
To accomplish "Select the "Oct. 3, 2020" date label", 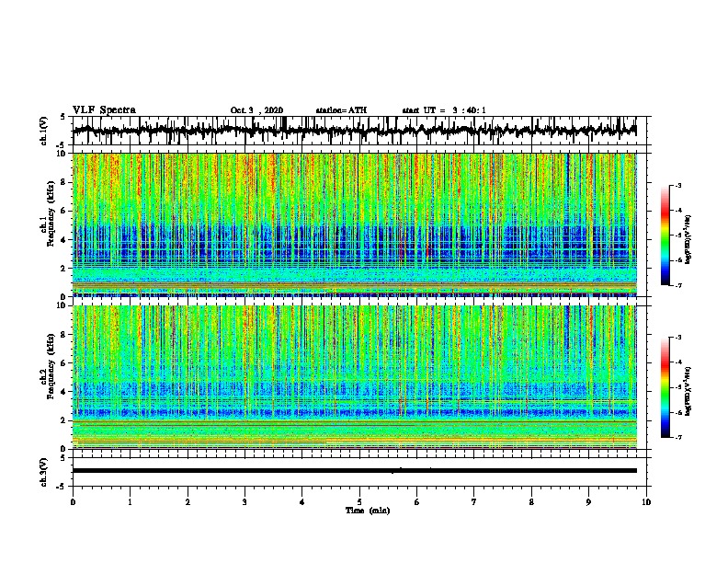I will [256, 110].
